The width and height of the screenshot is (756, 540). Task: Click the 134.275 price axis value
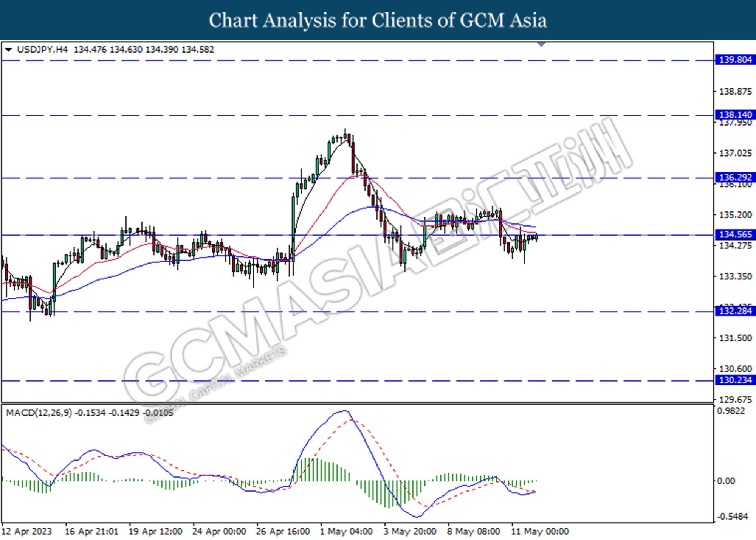(735, 246)
